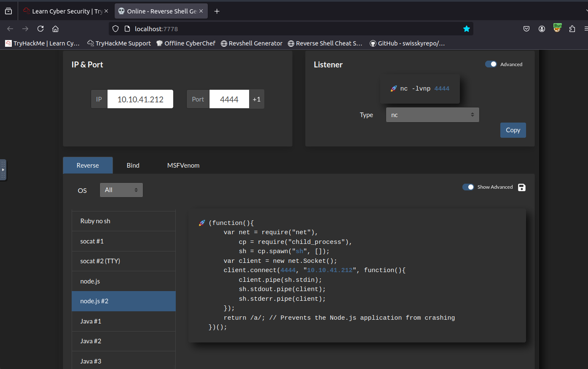
Task: Select the Reverse tab
Action: pos(88,165)
